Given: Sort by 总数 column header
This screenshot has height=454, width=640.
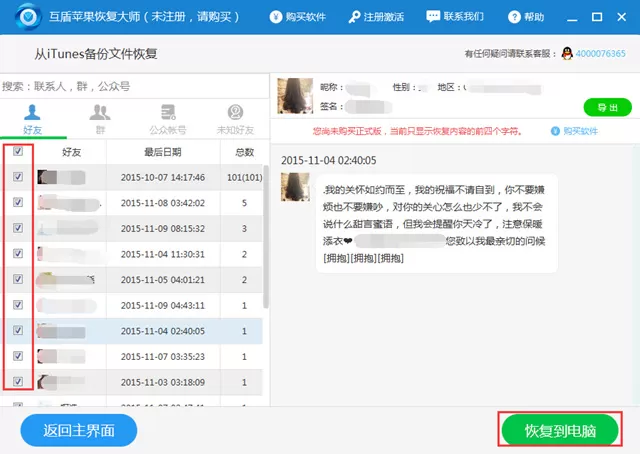Looking at the screenshot, I should tap(244, 152).
